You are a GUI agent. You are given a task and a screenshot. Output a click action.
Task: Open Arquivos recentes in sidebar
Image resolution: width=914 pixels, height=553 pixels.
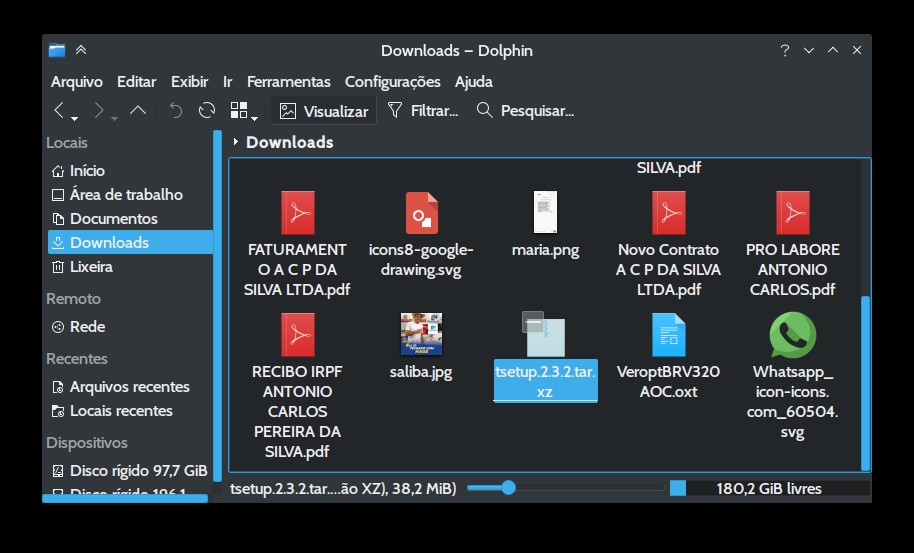point(129,386)
